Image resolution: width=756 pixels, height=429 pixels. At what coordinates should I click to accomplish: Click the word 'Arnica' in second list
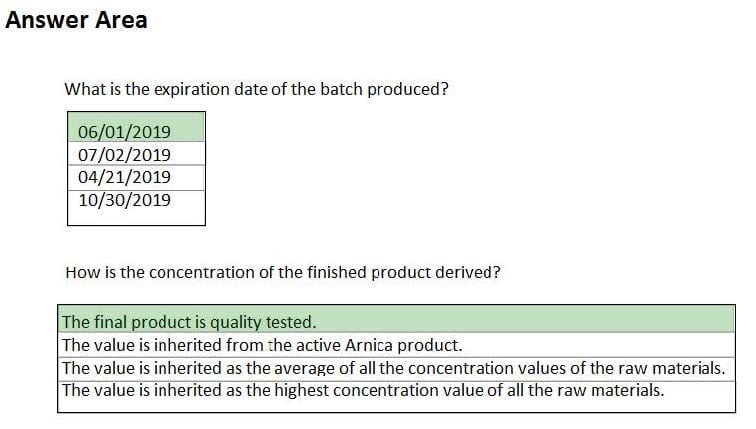pos(369,345)
